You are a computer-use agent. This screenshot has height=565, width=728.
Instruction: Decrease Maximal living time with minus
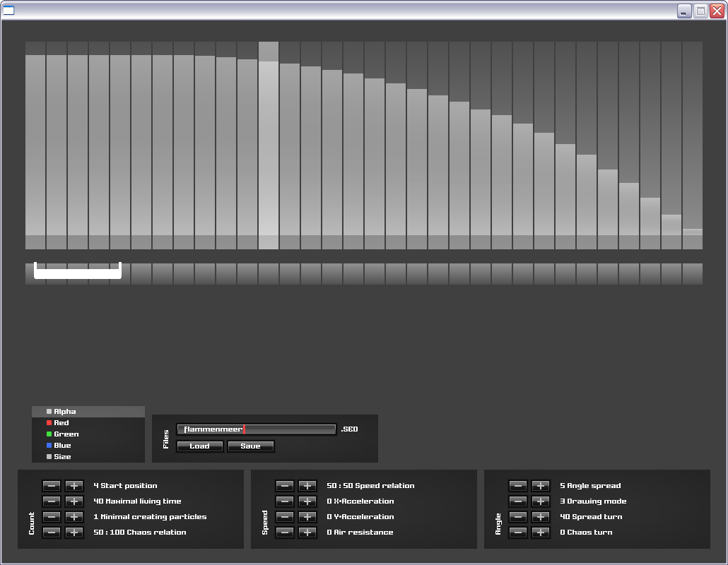point(52,501)
